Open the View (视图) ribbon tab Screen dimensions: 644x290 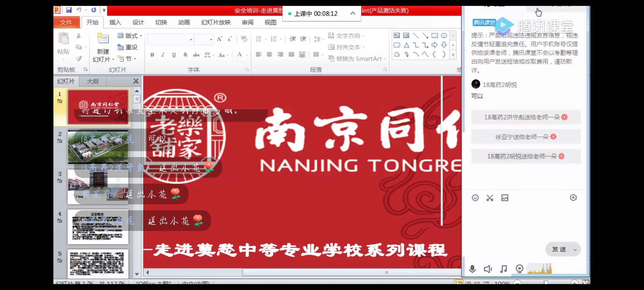tap(270, 22)
